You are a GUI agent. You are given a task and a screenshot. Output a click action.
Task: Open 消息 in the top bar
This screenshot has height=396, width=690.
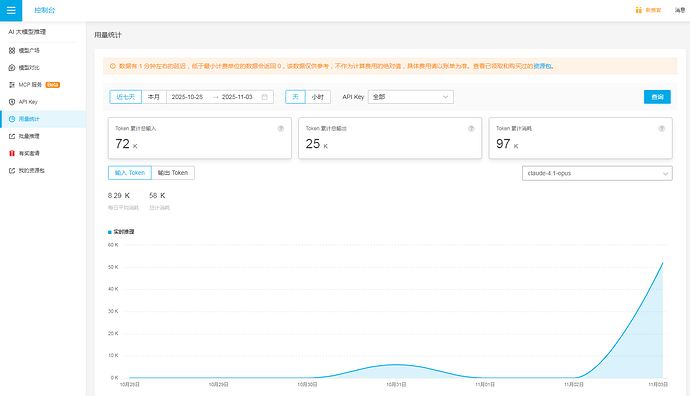pos(680,10)
